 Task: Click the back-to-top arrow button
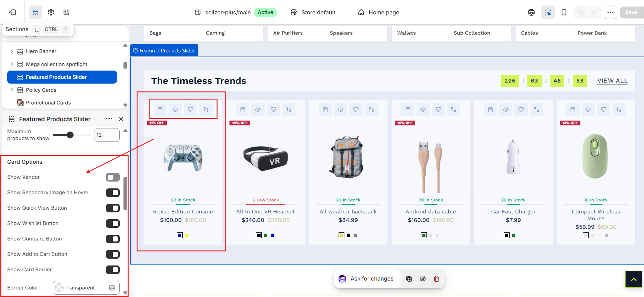(x=634, y=279)
